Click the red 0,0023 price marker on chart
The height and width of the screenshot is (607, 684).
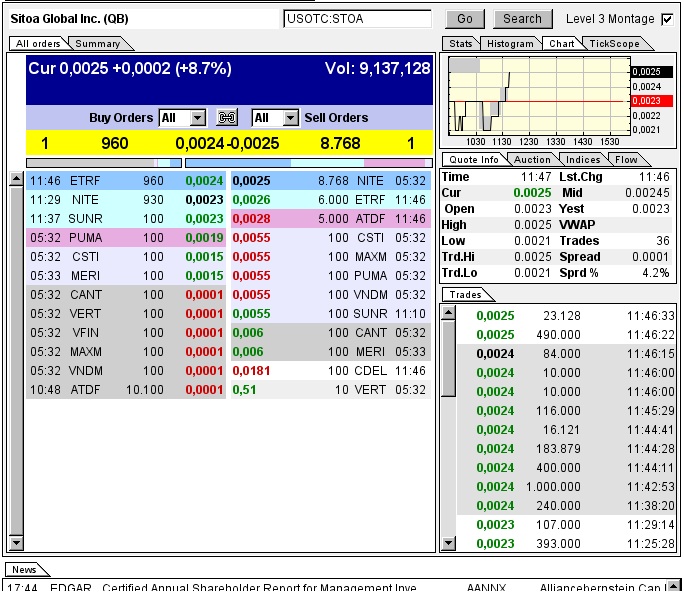point(650,101)
